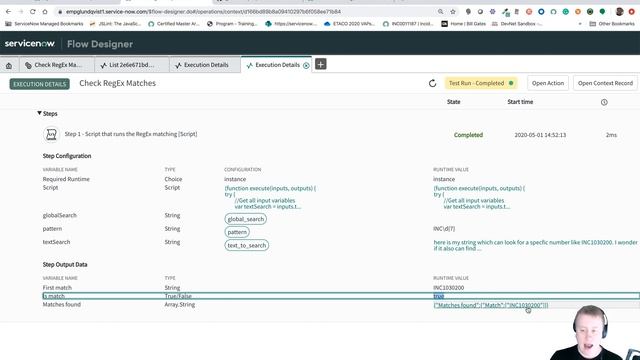Open the ETACO 2020 VAPs bookmark
The image size is (640, 360).
tap(349, 24)
